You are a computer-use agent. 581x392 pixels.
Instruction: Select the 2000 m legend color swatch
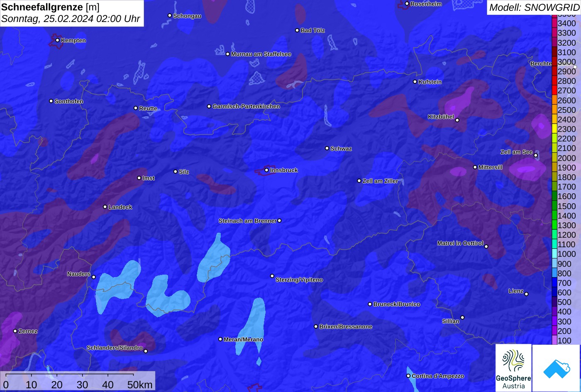(554, 158)
